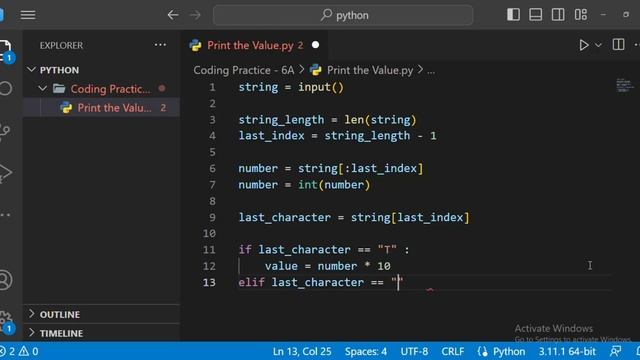Click EXPLORER panel title

61,45
